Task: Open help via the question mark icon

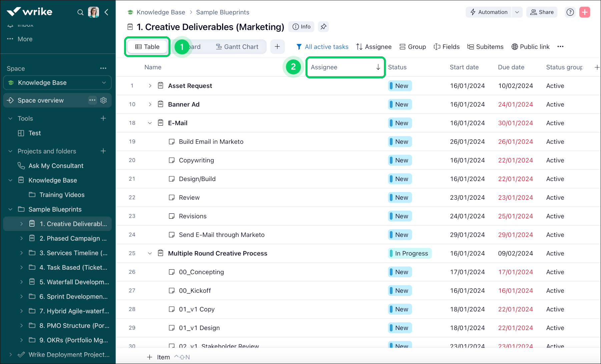Action: point(570,12)
